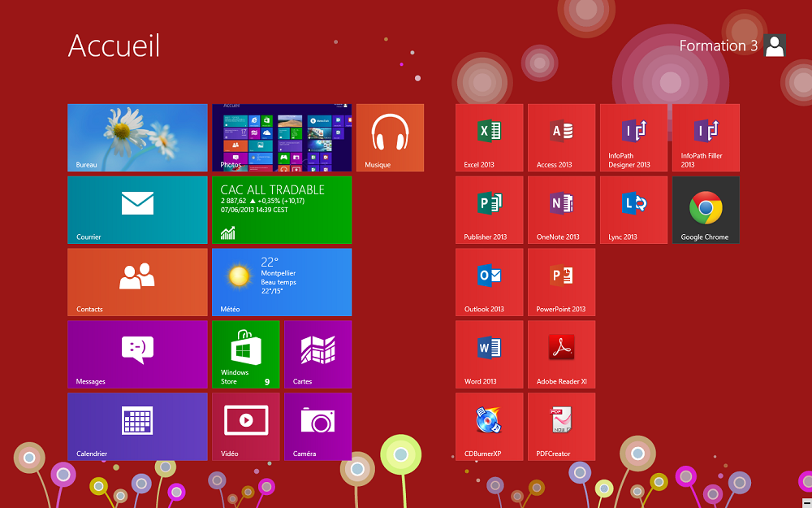Viewport: 812px width, 508px height.
Task: Launch the Vidéo tile
Action: (245, 426)
